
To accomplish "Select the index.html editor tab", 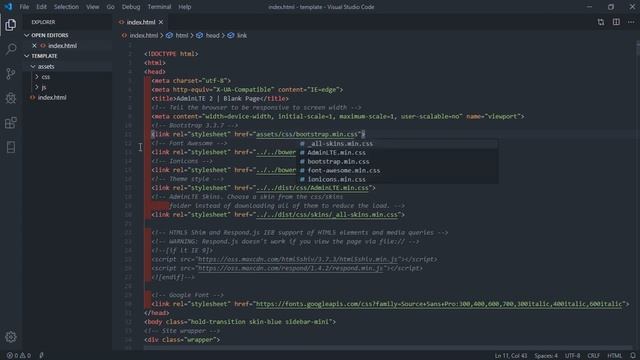I will [141, 22].
